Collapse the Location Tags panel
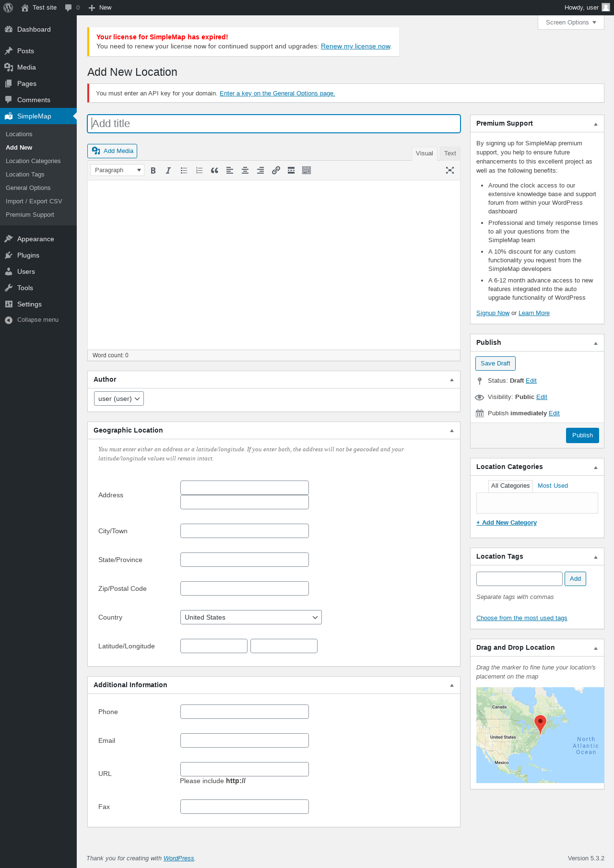 [596, 557]
